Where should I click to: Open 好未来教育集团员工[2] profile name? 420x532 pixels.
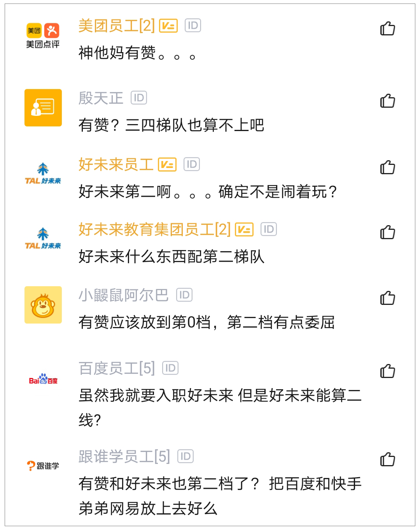pos(154,229)
